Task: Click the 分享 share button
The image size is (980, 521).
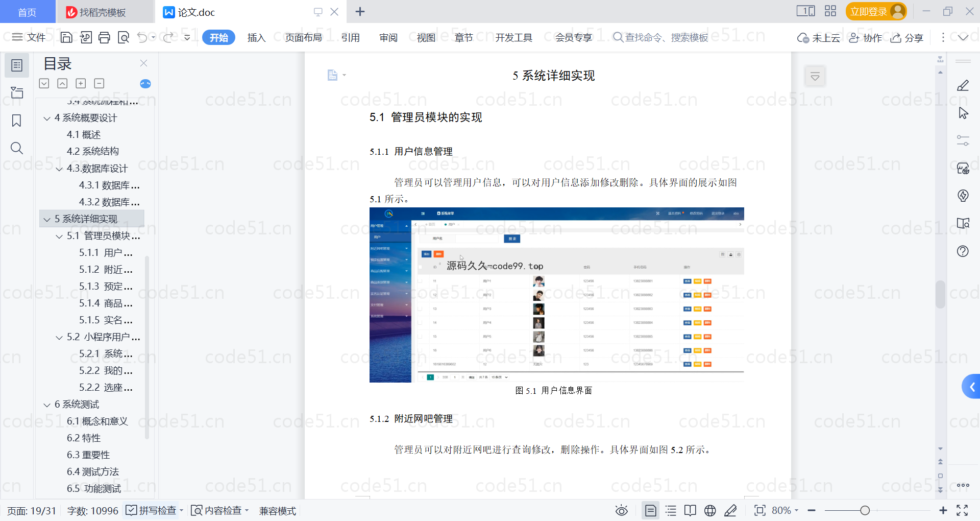Action: pos(907,38)
